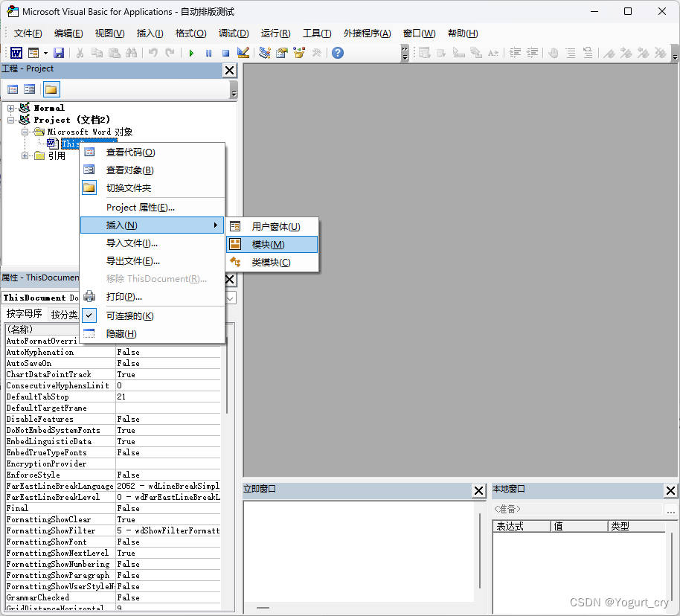This screenshot has height=616, width=680.
Task: Expand the 引用 folder tree node
Action: pos(25,155)
